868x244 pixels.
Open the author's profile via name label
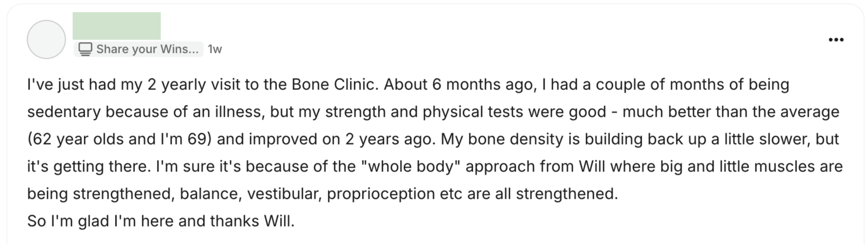[x=117, y=26]
